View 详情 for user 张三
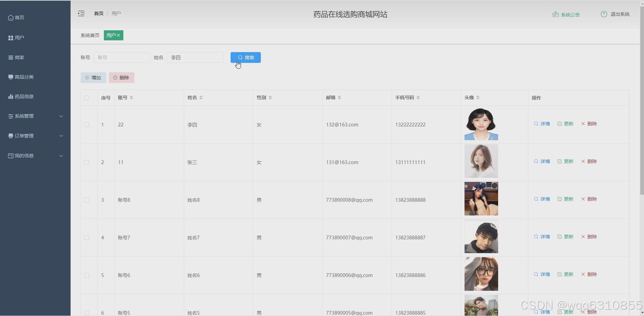The image size is (644, 316). click(542, 161)
